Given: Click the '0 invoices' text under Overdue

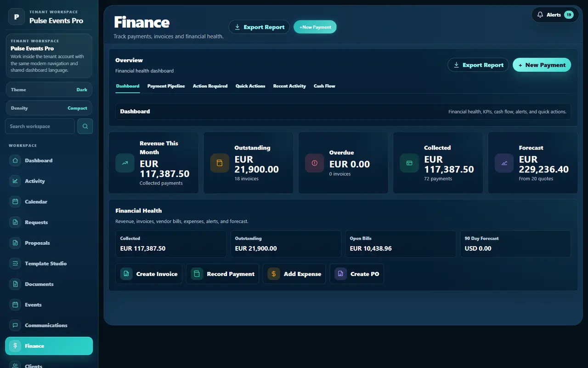Looking at the screenshot, I should pyautogui.click(x=340, y=174).
